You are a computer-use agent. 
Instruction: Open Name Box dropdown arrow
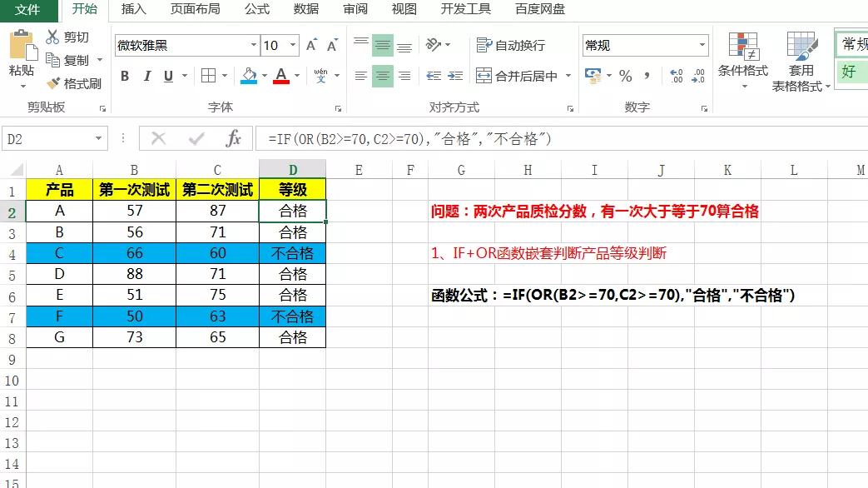(98, 139)
